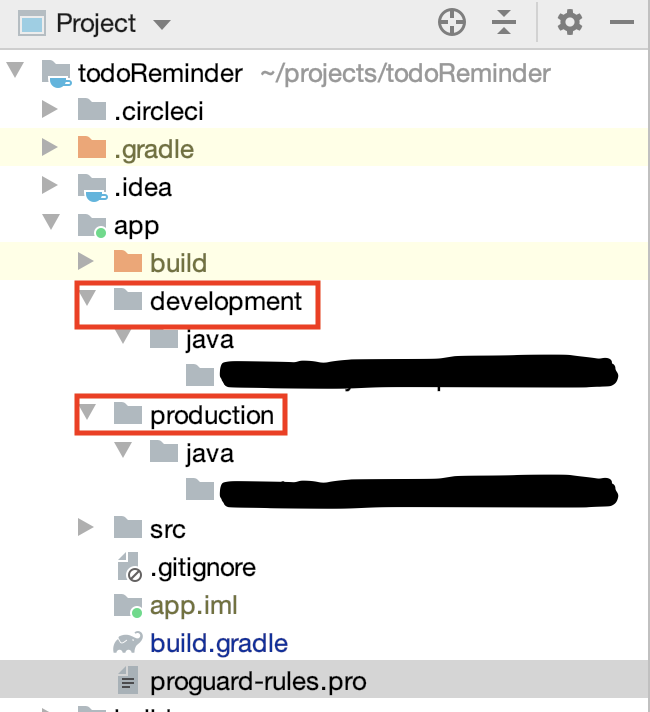Select the .idea folder
Viewport: 650px width, 712px height.
coord(142,187)
